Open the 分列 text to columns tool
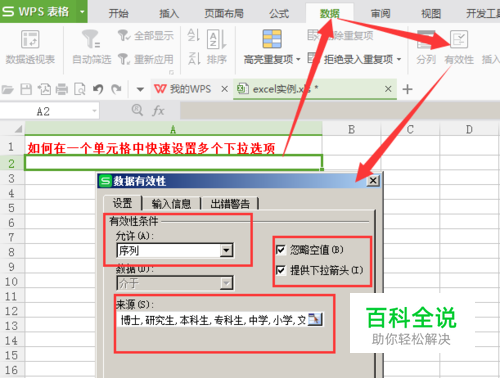 pos(426,47)
